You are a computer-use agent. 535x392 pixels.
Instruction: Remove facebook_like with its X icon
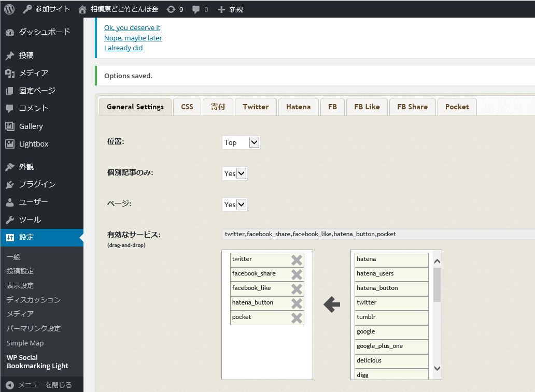(x=297, y=289)
